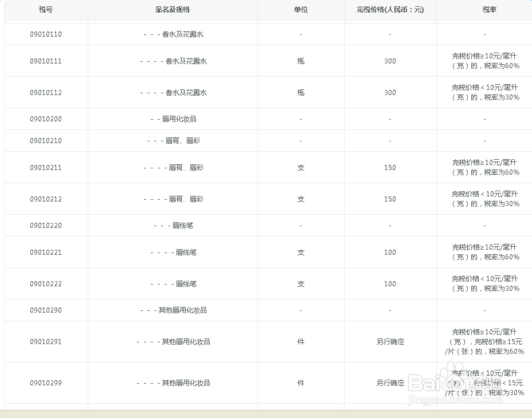The height and width of the screenshot is (418, 532).
Task: Click the 单位 column header
Action: (x=300, y=10)
